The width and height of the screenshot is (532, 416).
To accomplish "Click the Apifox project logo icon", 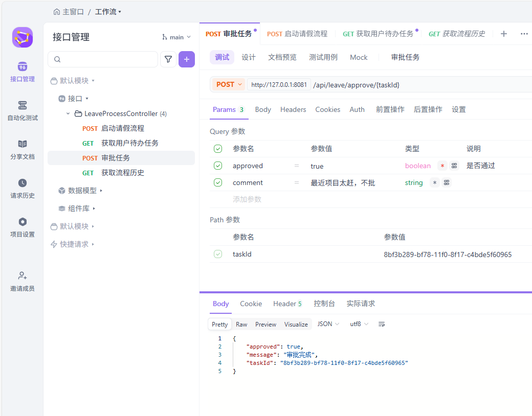I will (x=22, y=37).
